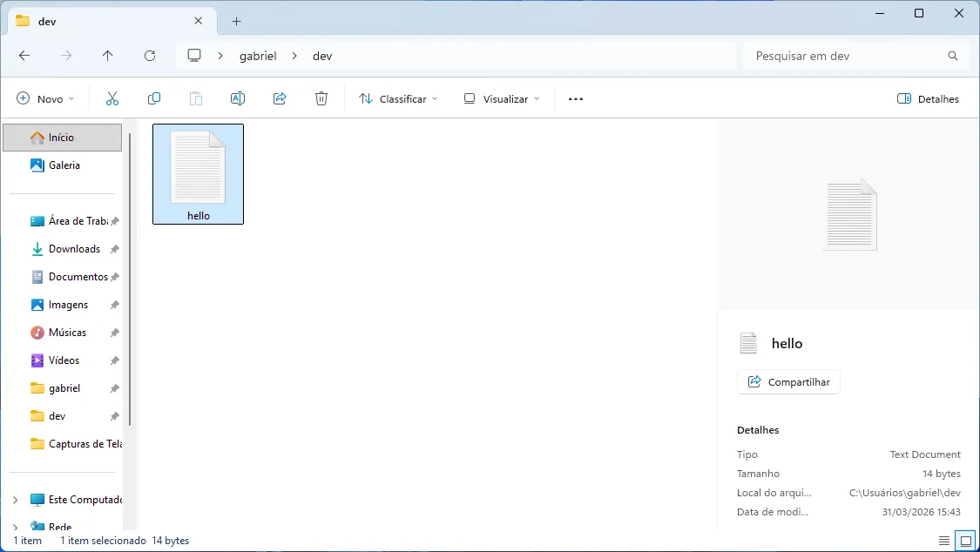
Task: Click the Copy icon
Action: pyautogui.click(x=154, y=98)
